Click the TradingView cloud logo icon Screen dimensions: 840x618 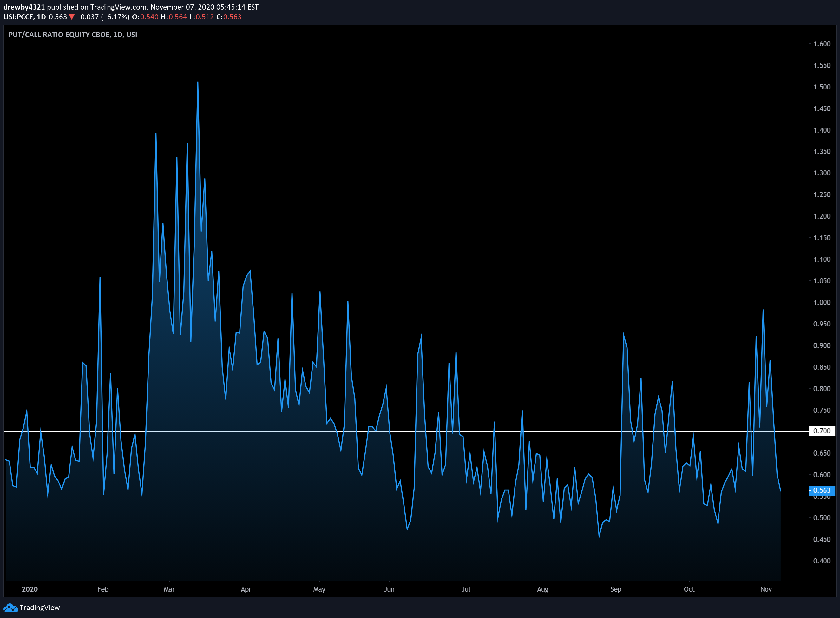coord(10,608)
